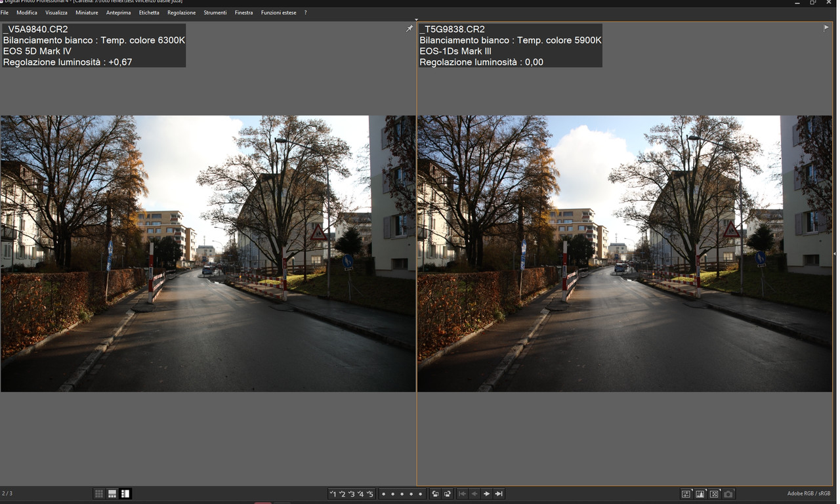Apply check mark 2 to image
This screenshot has width=840, height=504.
pos(342,493)
